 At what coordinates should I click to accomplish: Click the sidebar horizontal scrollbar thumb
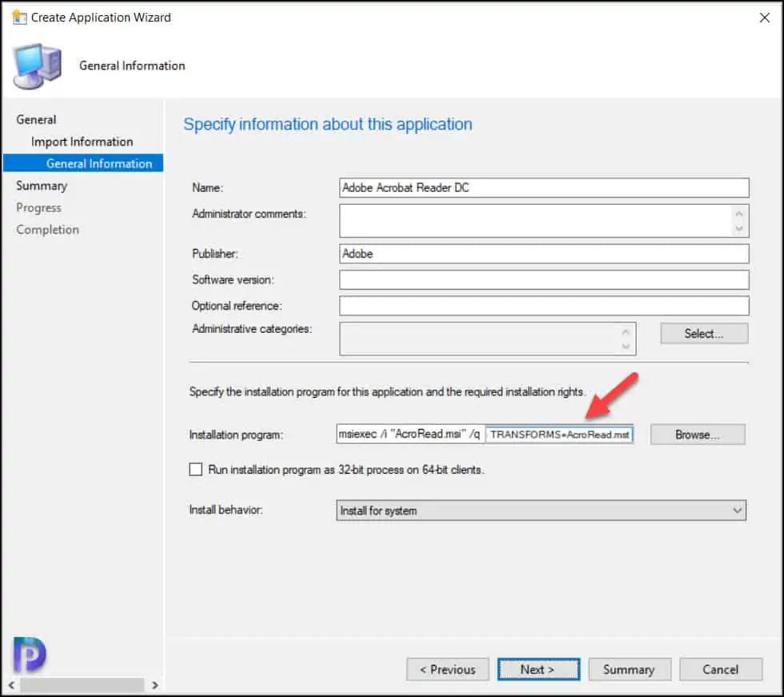pos(82,685)
